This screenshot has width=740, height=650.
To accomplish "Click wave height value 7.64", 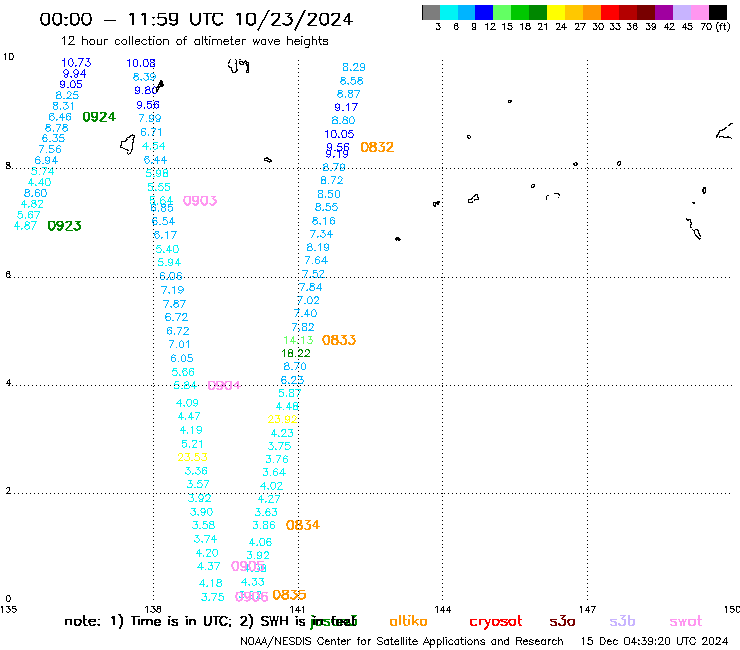I will [x=316, y=260].
